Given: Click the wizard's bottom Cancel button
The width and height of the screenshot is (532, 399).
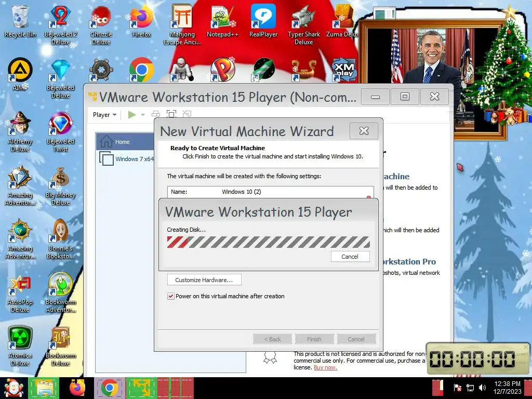Looking at the screenshot, I should pos(356,339).
